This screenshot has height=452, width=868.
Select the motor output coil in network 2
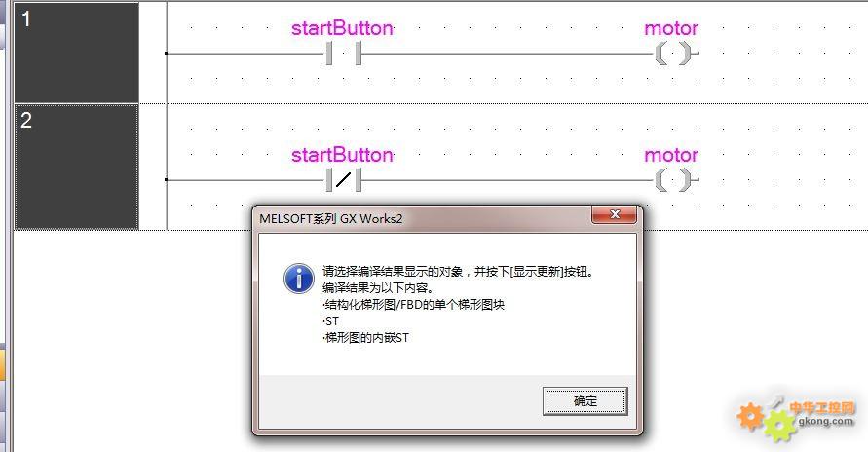tap(673, 180)
